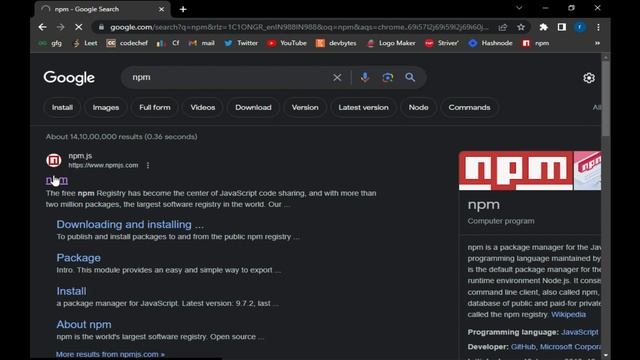Open Chrome's three-dot menu
Viewport: 640px width, 360px height.
598,27
